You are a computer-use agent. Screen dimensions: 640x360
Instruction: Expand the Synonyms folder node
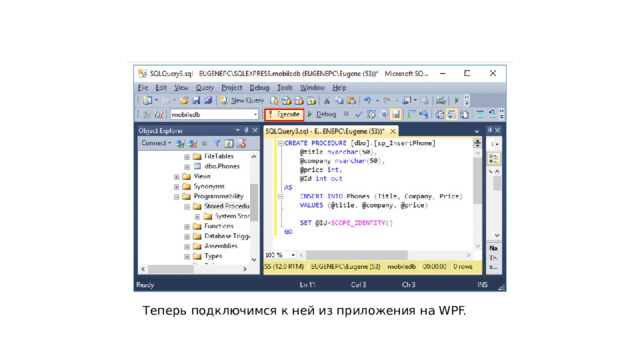pos(177,187)
